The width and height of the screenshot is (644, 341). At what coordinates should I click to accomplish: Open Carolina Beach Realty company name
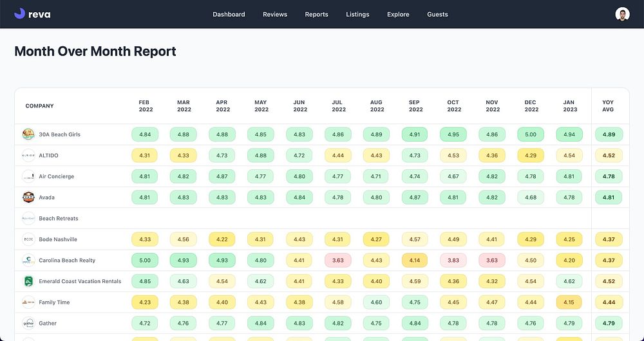[67, 260]
